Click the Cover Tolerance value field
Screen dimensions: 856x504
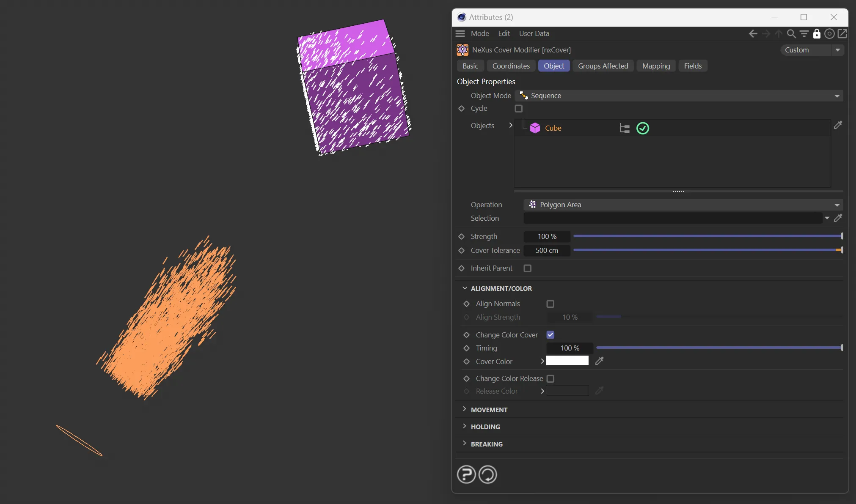click(547, 250)
